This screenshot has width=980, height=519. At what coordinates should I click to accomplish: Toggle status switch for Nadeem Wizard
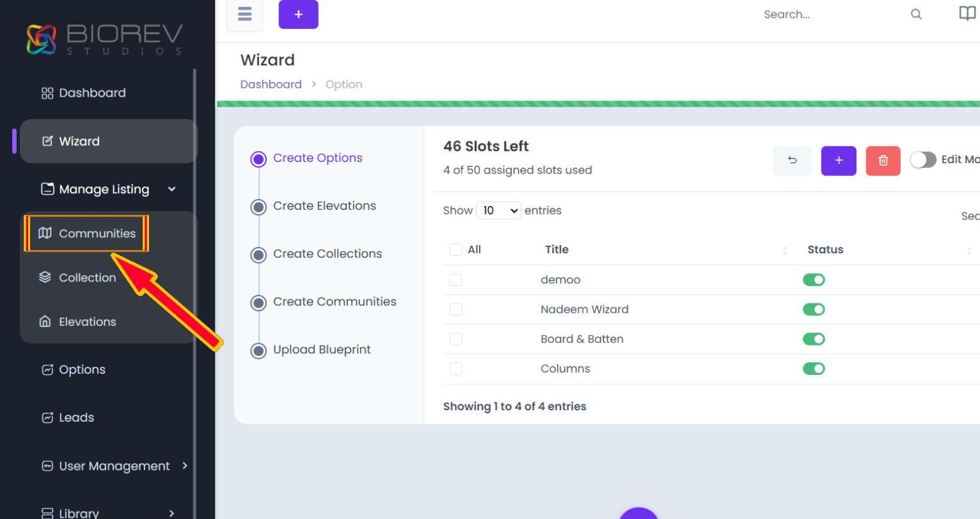[814, 309]
